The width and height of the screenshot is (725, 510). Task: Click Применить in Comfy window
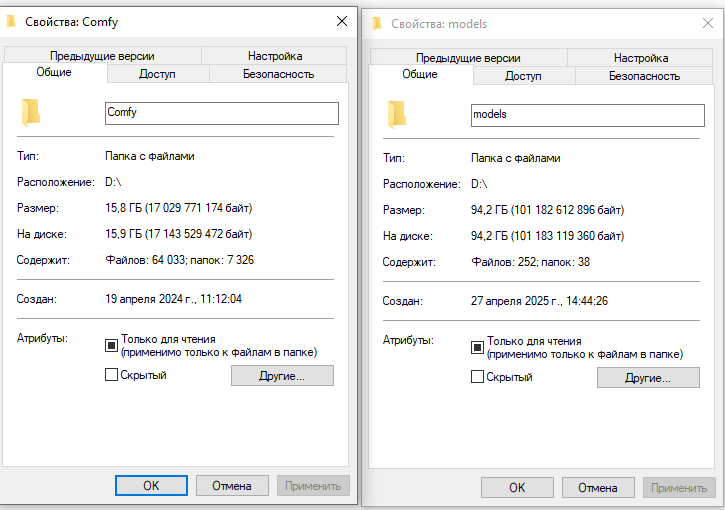313,485
